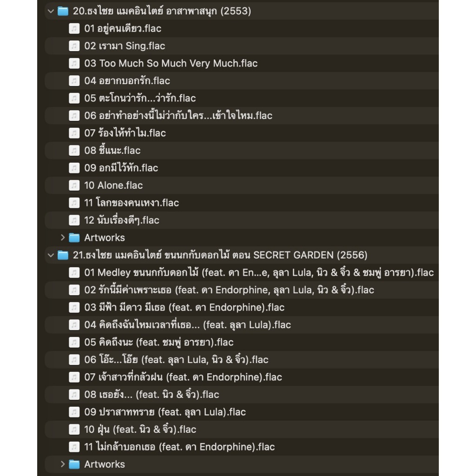Select the track name '06 อย่าทำอย่างนี้ไม่ว่ากับใคร...เข้าใจไหม.flac'
This screenshot has height=476, width=476.
178,116
